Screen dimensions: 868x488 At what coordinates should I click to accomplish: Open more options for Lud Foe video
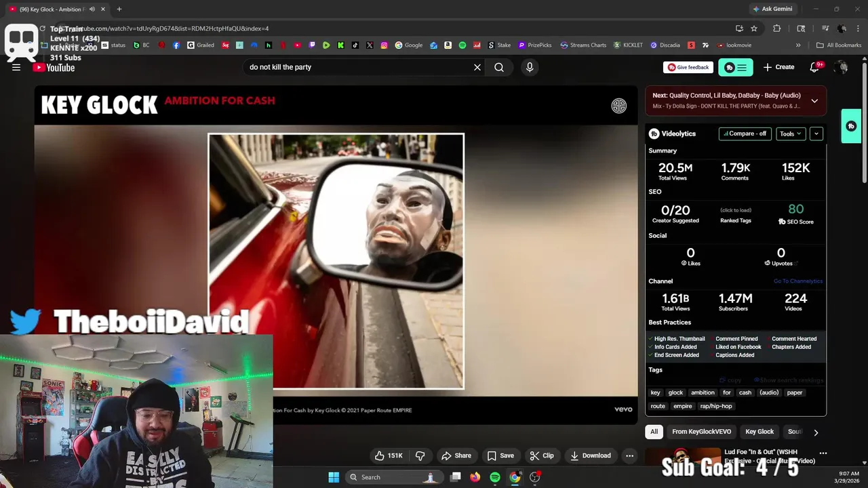[823, 453]
